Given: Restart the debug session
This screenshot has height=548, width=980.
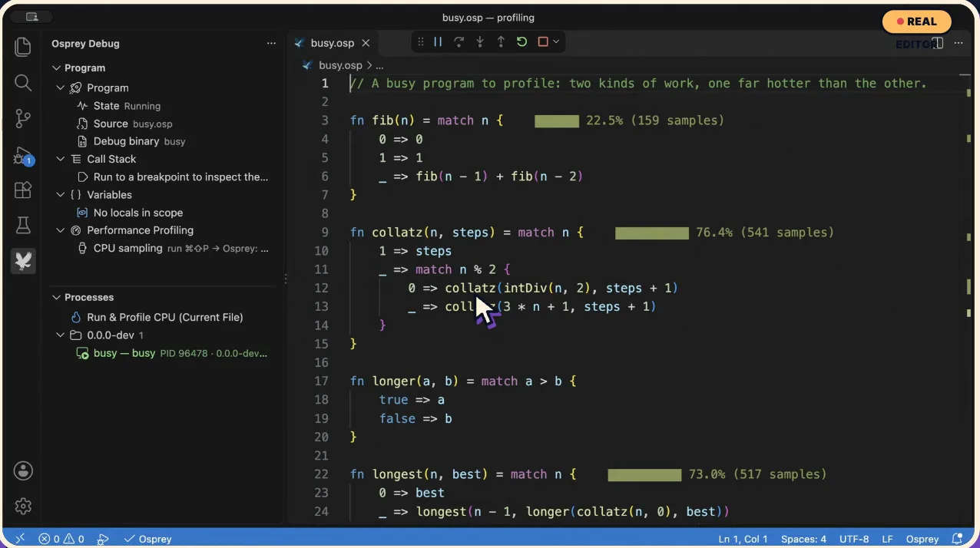Looking at the screenshot, I should coord(521,42).
